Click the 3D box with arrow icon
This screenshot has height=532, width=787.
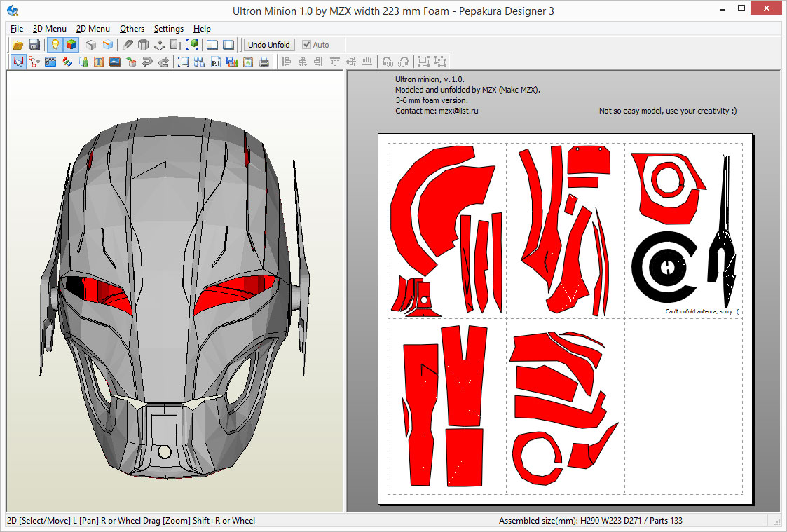click(x=131, y=62)
